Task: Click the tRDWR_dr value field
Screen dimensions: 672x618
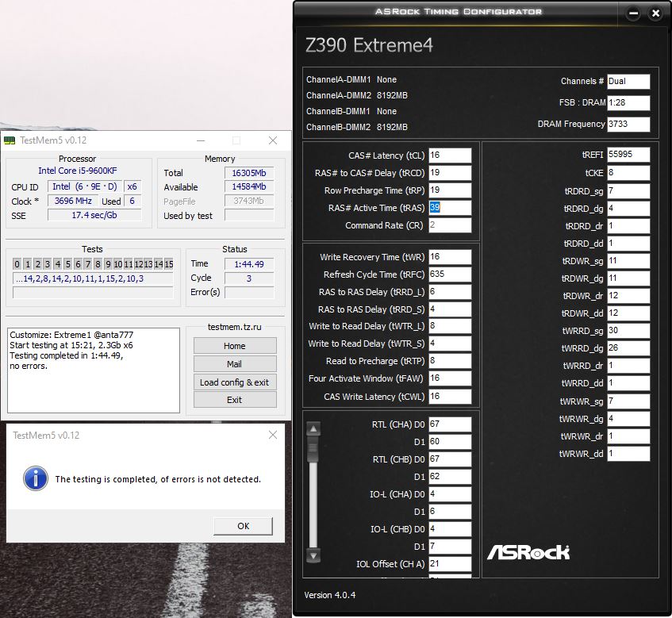Action: pyautogui.click(x=628, y=296)
